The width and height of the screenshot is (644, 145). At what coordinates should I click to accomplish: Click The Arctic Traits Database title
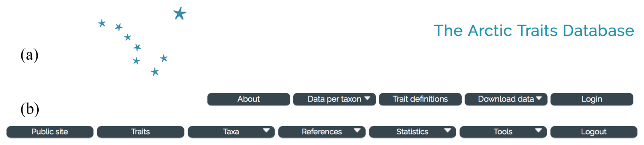point(534,31)
